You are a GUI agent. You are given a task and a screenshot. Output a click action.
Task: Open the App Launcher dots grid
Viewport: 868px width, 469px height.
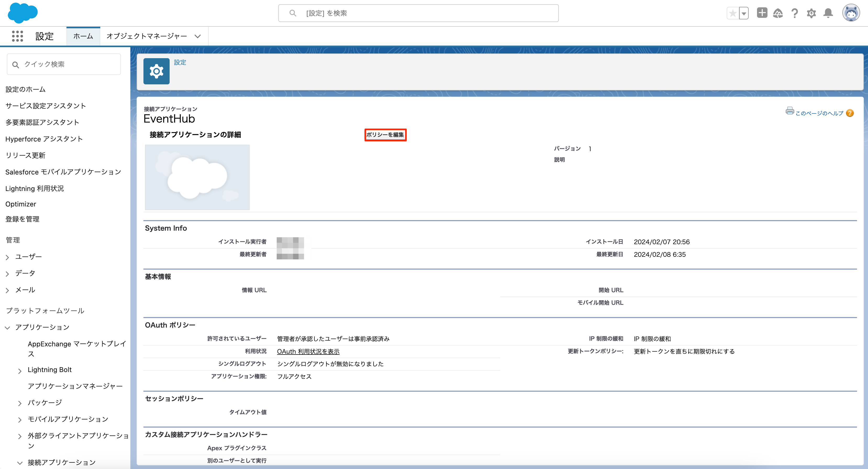tap(17, 36)
